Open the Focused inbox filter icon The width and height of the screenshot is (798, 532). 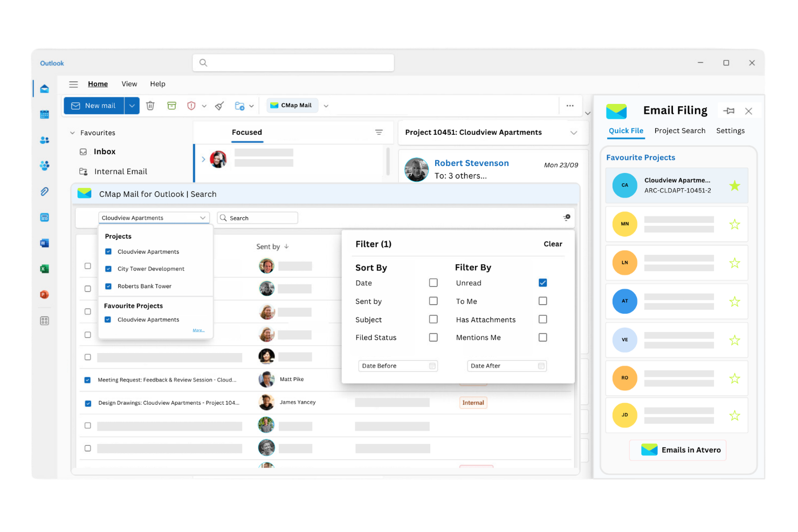pyautogui.click(x=379, y=133)
